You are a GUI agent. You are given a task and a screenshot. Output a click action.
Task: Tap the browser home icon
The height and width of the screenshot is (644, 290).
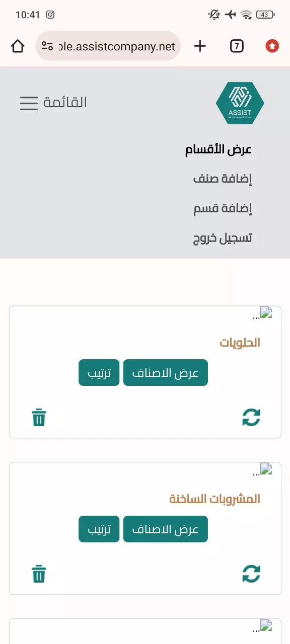[18, 46]
